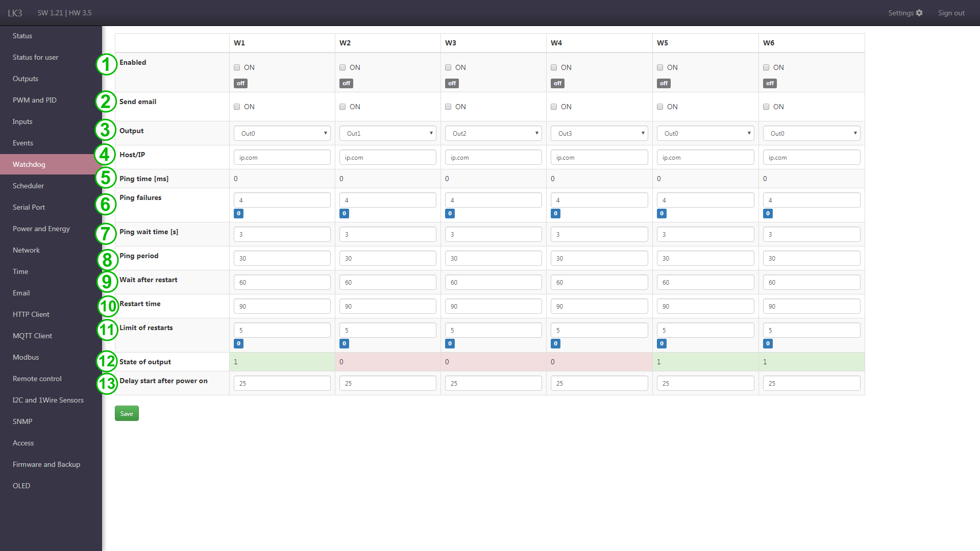
Task: Save the watchdog configuration
Action: tap(127, 413)
